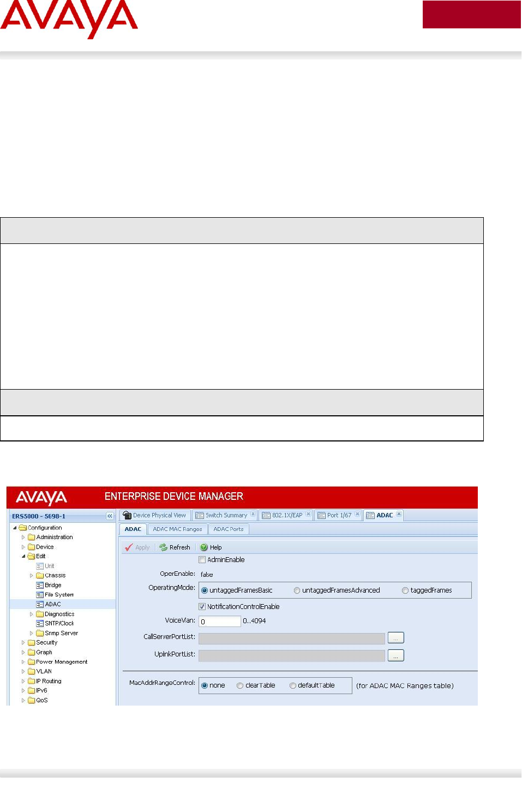
Task: Click the UplinkPortList field
Action: click(x=292, y=655)
